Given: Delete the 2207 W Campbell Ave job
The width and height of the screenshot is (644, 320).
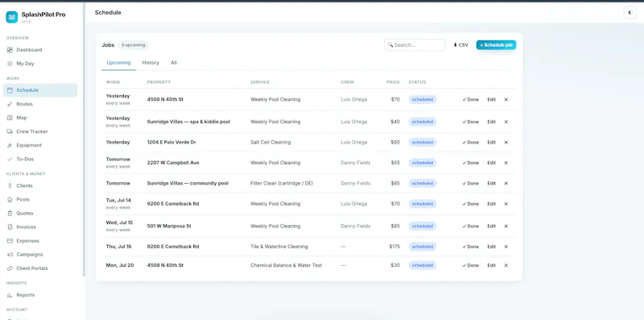Looking at the screenshot, I should click(506, 163).
